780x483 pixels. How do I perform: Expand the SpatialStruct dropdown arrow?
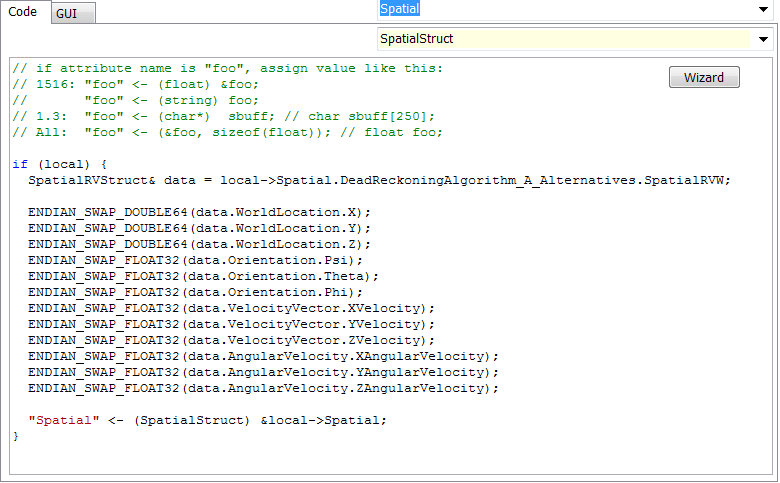763,39
